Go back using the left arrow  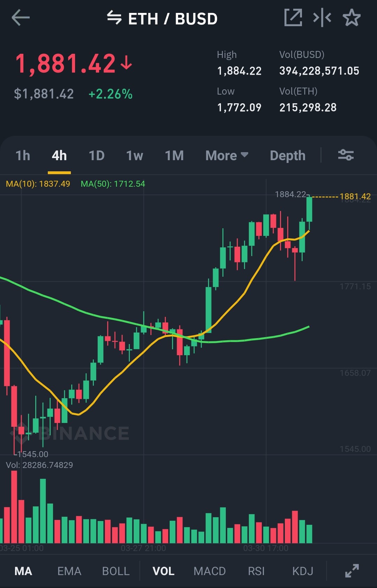[21, 18]
